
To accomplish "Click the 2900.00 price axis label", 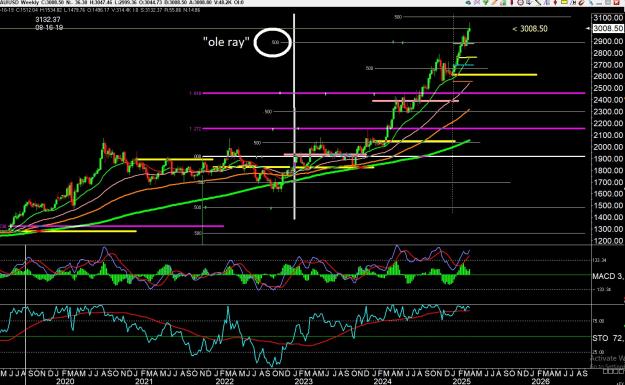I will (608, 41).
